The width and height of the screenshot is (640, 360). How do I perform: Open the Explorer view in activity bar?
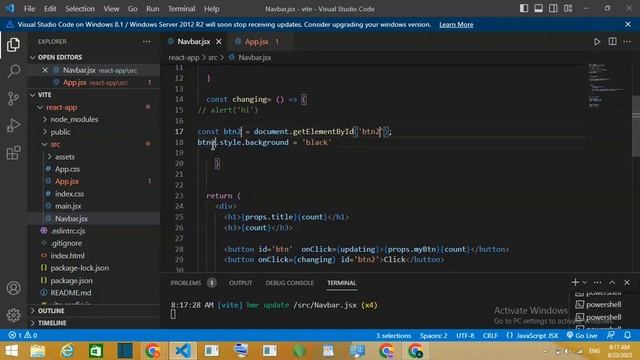tap(13, 44)
